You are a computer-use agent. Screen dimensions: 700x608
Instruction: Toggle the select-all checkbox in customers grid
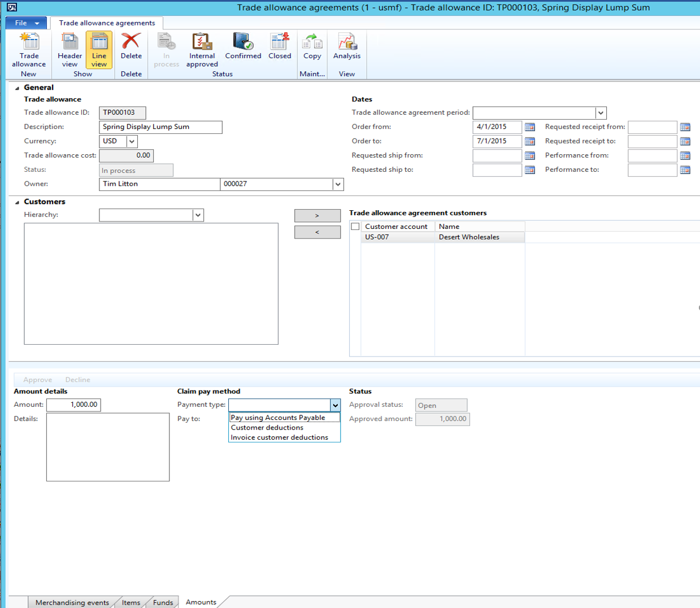pyautogui.click(x=354, y=226)
